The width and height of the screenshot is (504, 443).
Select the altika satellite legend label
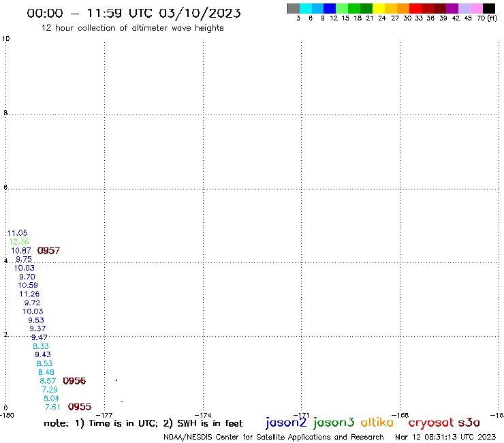pyautogui.click(x=377, y=423)
